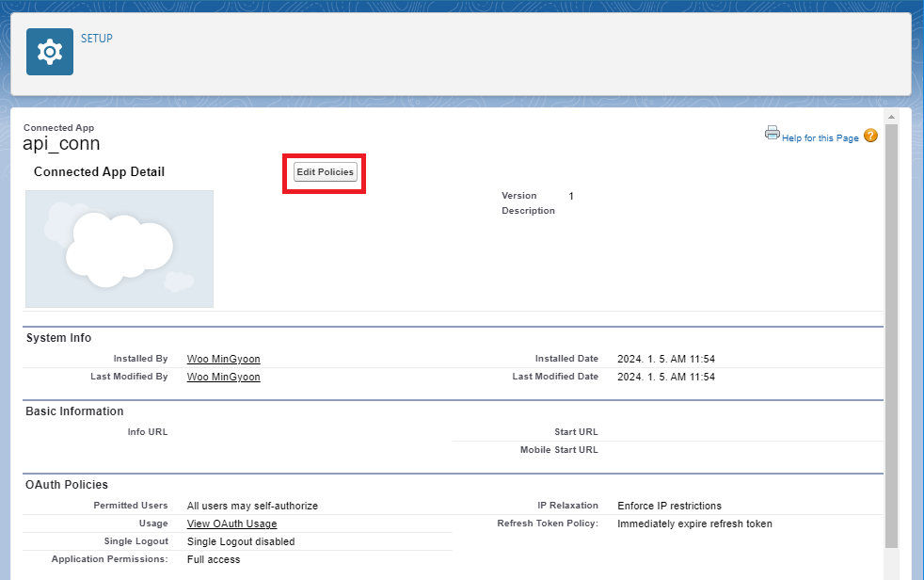Click the Single Logout disabled text

click(240, 541)
